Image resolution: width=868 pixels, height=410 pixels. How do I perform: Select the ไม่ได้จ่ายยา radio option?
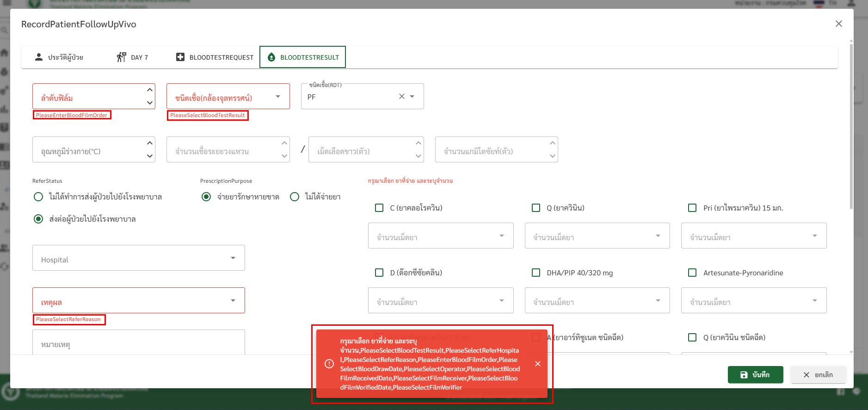pyautogui.click(x=295, y=197)
